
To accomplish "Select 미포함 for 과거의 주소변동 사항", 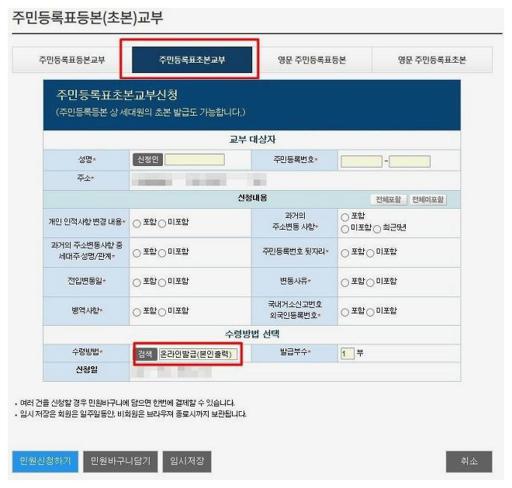I will [x=345, y=229].
